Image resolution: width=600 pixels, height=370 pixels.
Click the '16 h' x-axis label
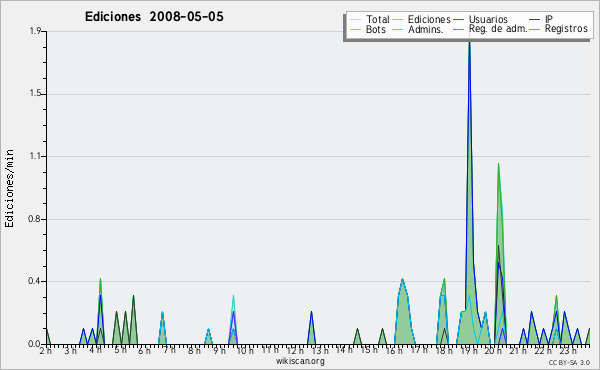394,350
